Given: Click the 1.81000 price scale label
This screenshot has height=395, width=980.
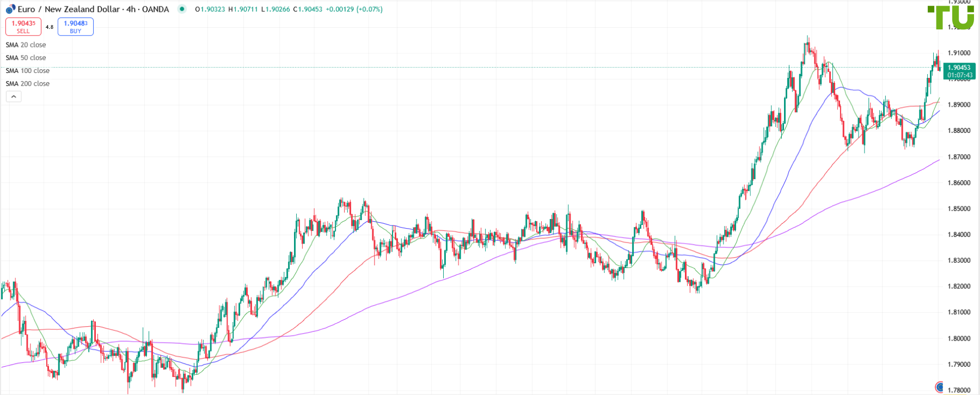Looking at the screenshot, I should pyautogui.click(x=959, y=312).
